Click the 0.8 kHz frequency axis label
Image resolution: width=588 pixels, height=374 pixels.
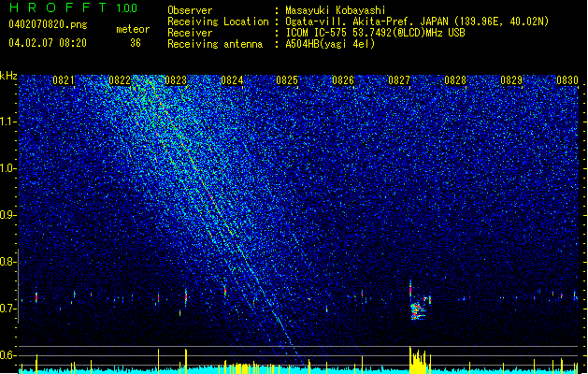pos(8,262)
